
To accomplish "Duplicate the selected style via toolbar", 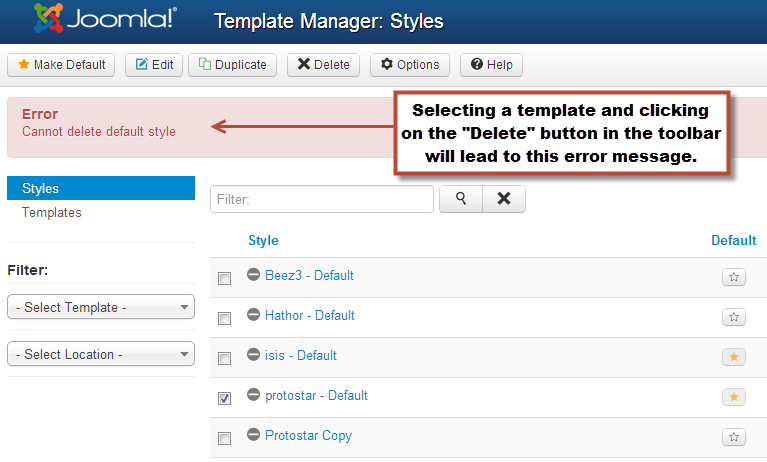I will point(232,65).
